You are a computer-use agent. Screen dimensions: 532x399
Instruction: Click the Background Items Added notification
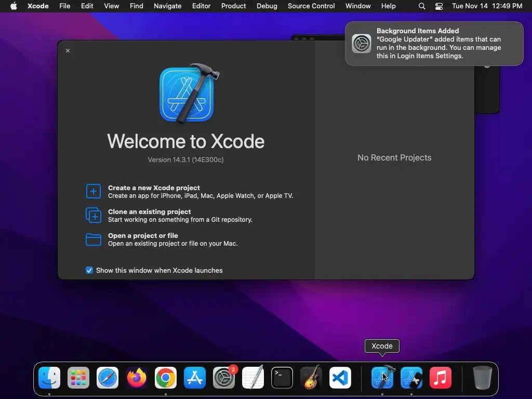pyautogui.click(x=434, y=44)
